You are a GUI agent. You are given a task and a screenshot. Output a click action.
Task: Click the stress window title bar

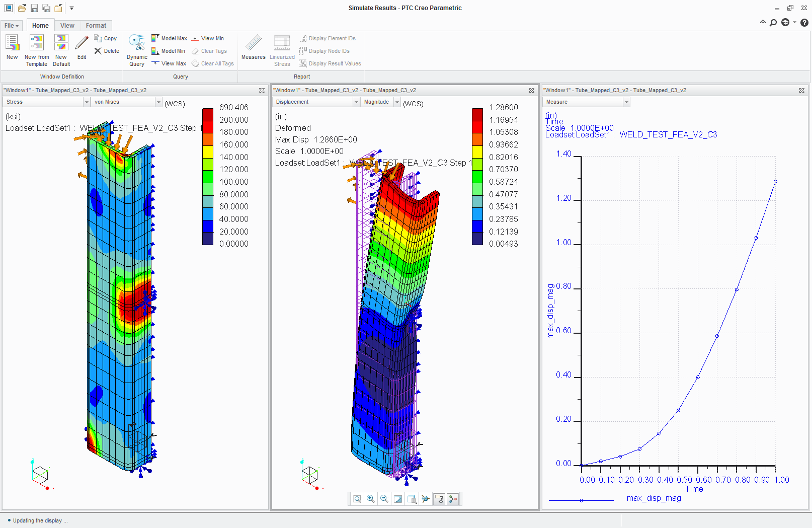pyautogui.click(x=135, y=91)
